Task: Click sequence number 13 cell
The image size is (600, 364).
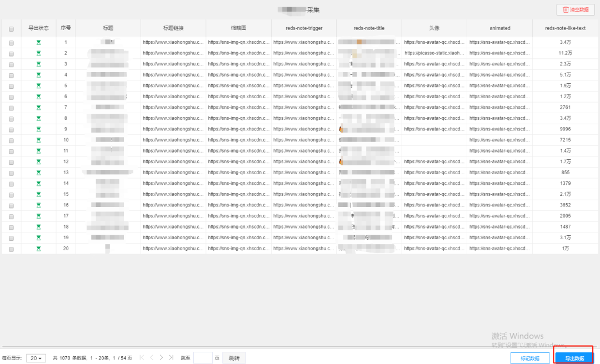Action: click(x=66, y=173)
